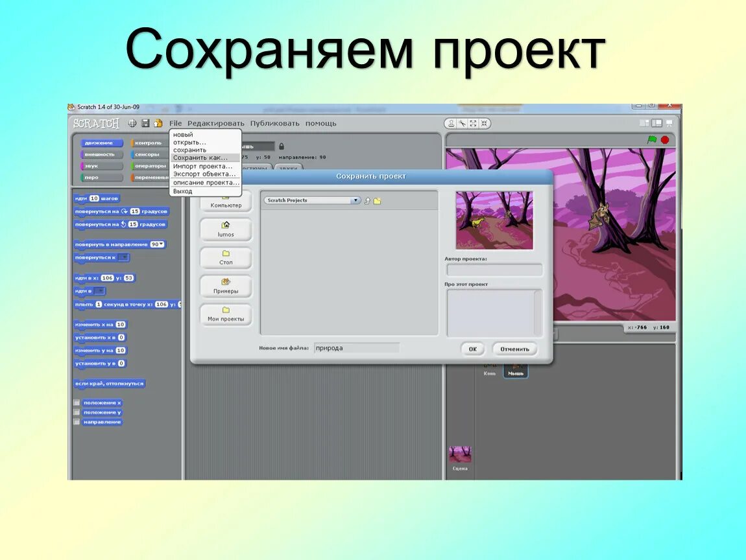
Task: Open the File menu
Action: 176,123
